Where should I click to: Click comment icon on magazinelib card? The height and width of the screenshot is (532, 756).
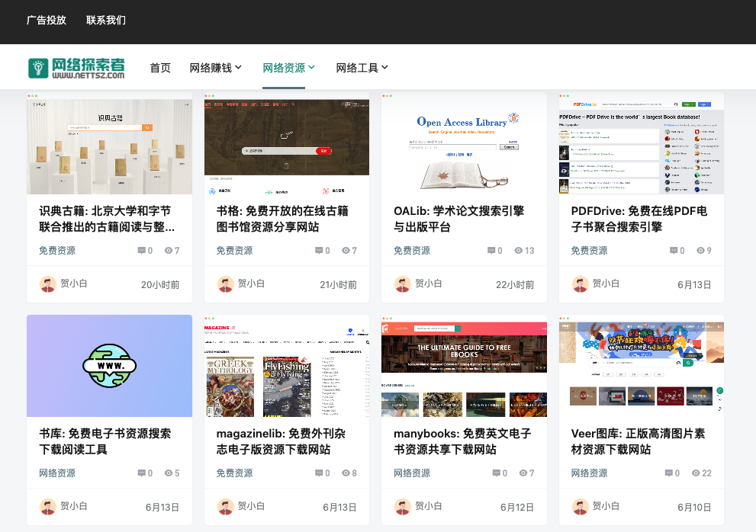[319, 473]
